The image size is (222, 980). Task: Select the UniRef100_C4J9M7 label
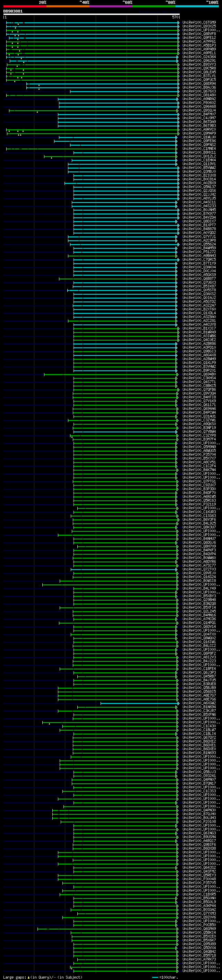199,118
